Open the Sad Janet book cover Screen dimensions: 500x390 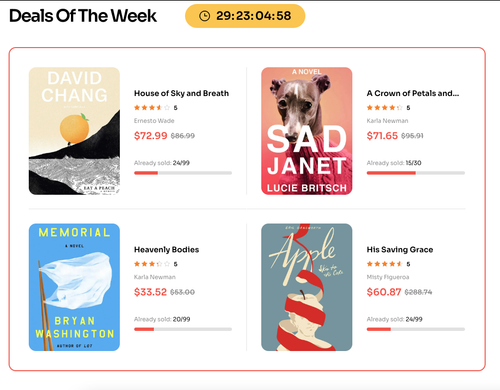tap(307, 131)
